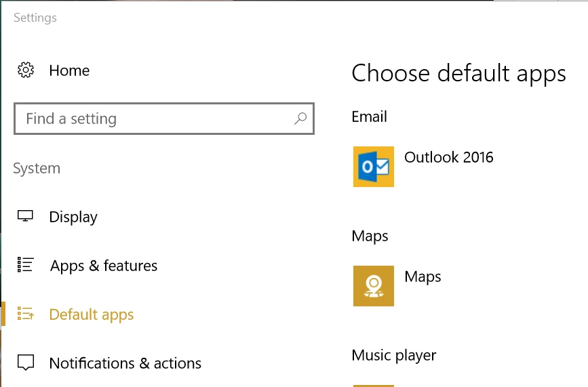Click the Email section heading
The width and height of the screenshot is (588, 387).
point(370,117)
